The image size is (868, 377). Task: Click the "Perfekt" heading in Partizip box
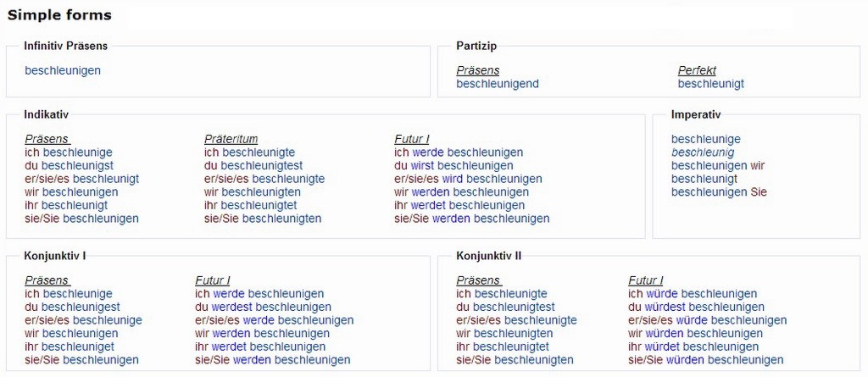pos(697,70)
